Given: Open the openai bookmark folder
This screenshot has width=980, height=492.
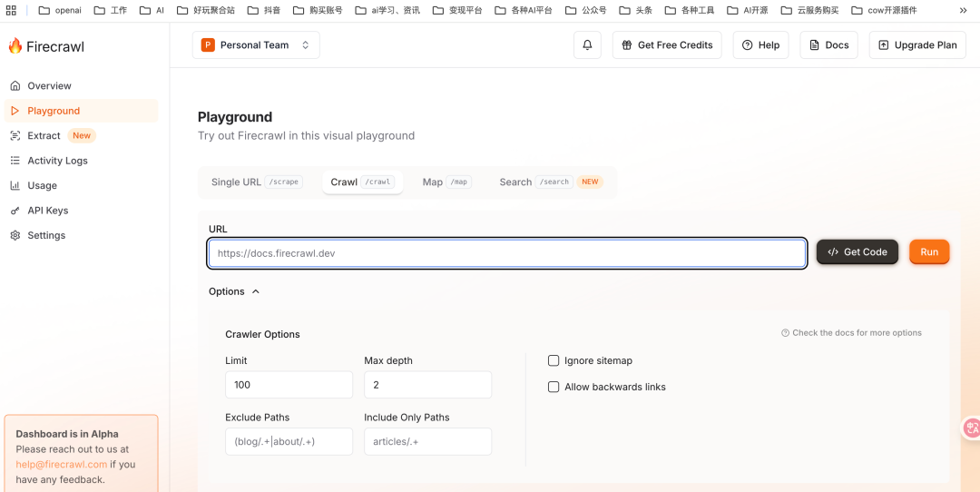Looking at the screenshot, I should (61, 10).
